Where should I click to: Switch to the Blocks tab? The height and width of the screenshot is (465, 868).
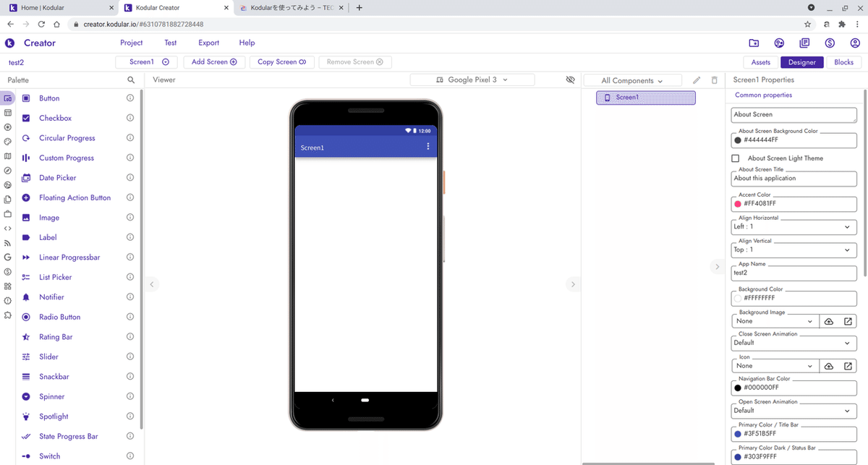click(x=844, y=62)
